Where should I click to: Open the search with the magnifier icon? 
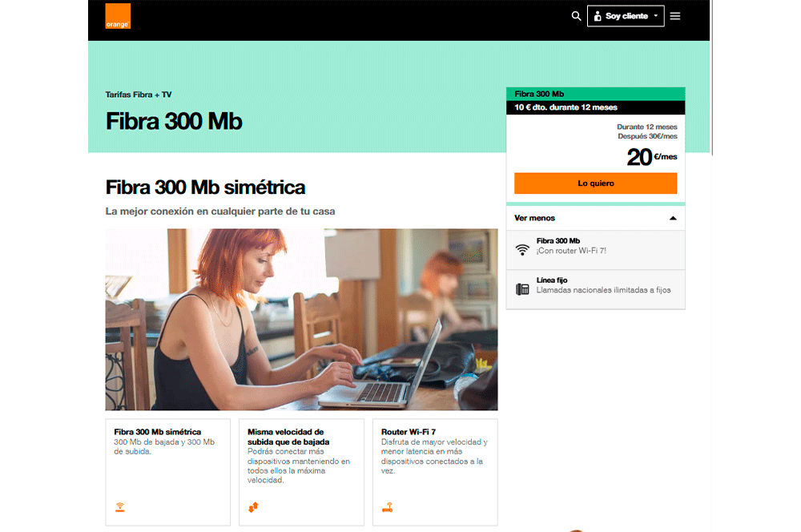click(576, 16)
